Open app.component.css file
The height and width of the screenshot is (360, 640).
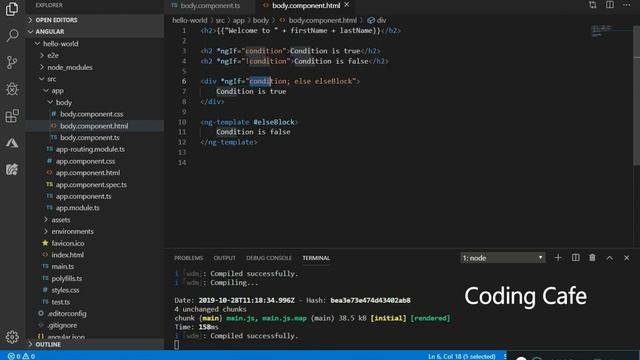[x=85, y=161]
